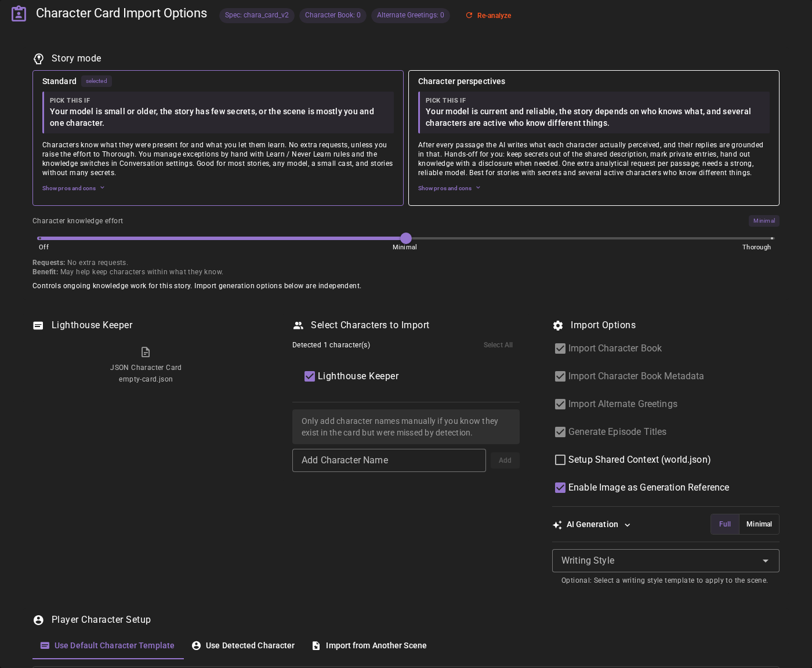Switch to Import from Another Scene tab
This screenshot has width=812, height=668.
point(370,645)
